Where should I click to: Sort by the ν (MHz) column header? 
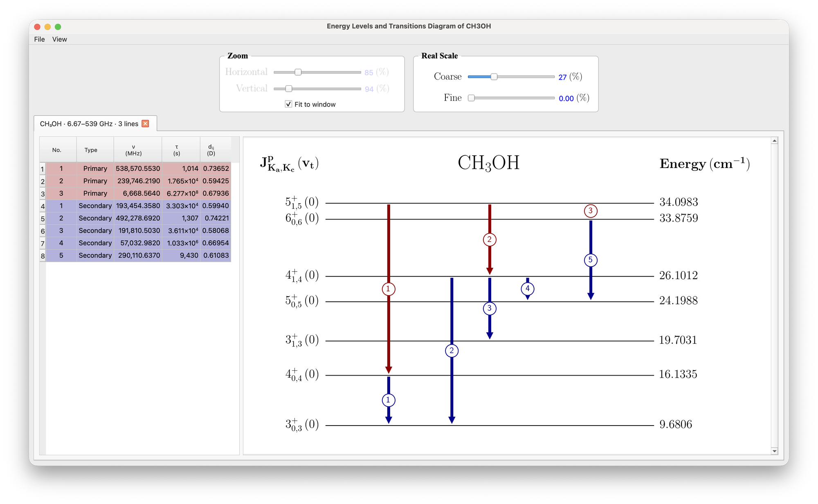138,150
